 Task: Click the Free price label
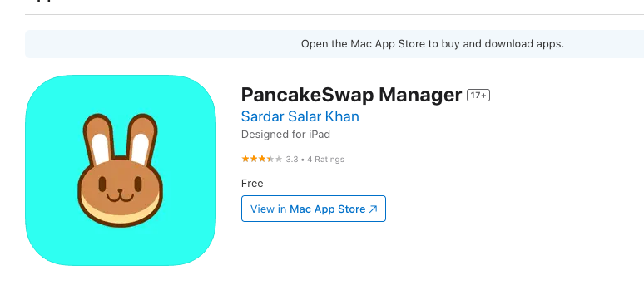(x=252, y=184)
